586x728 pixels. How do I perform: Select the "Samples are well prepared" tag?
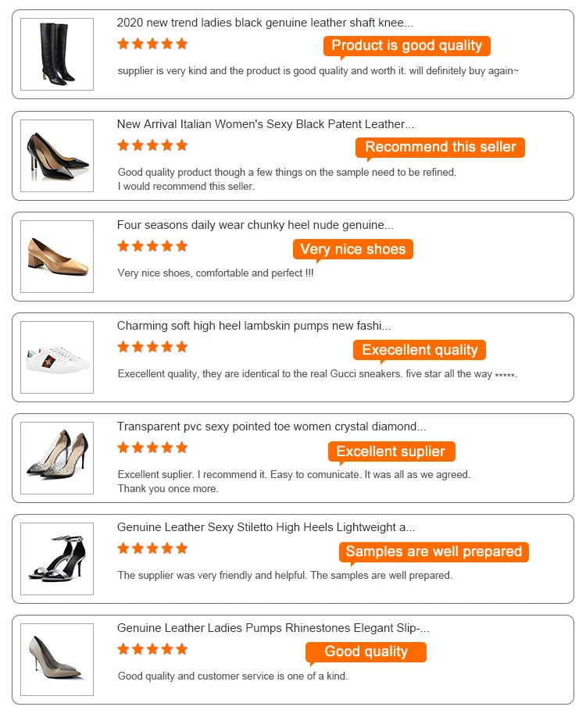click(x=434, y=551)
